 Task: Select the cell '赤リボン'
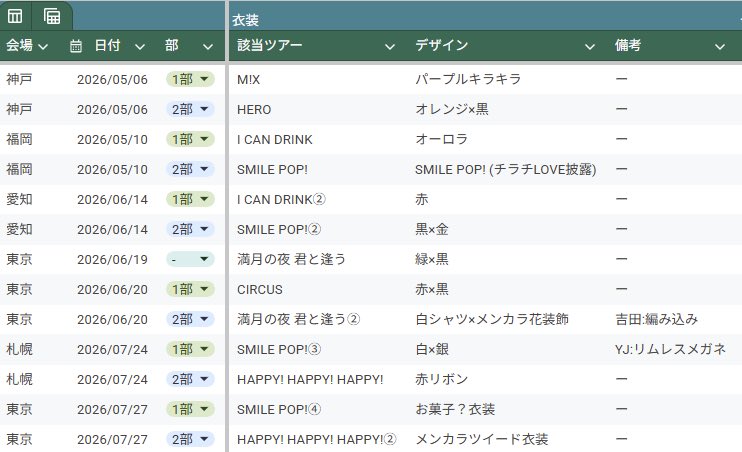(442, 379)
